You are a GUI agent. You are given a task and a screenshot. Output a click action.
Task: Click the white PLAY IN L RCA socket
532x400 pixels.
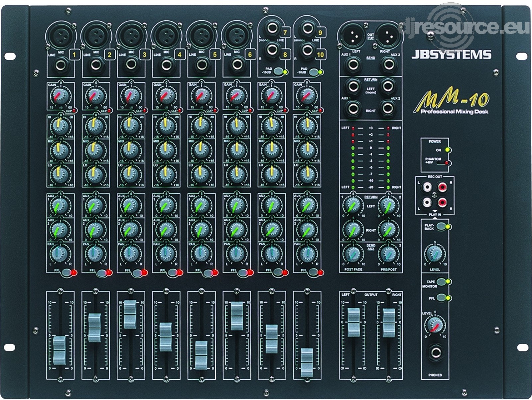coord(426,202)
